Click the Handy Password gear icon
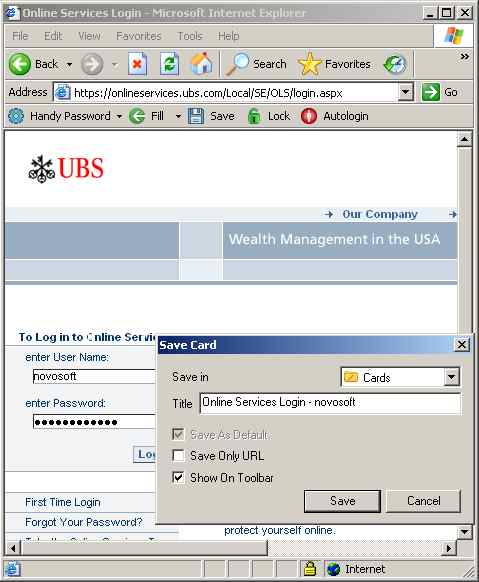This screenshot has width=479, height=582. click(x=16, y=116)
